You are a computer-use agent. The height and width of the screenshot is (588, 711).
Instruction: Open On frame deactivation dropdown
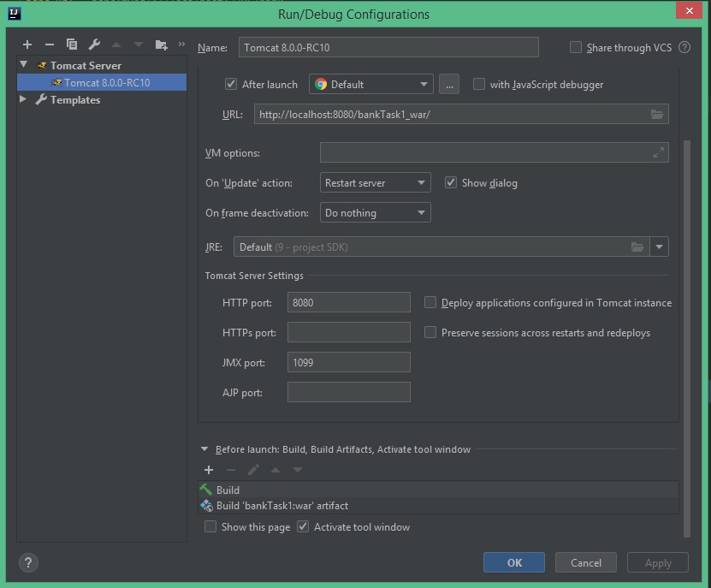point(375,213)
